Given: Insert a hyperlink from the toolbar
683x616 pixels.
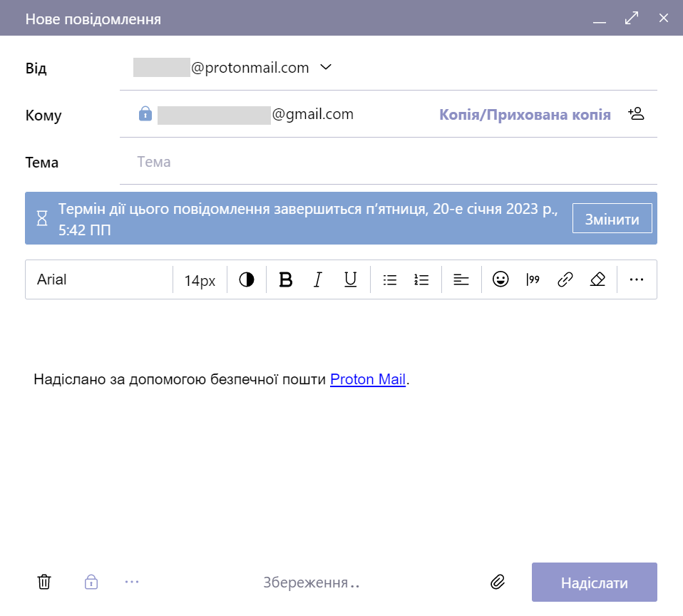Looking at the screenshot, I should (565, 279).
